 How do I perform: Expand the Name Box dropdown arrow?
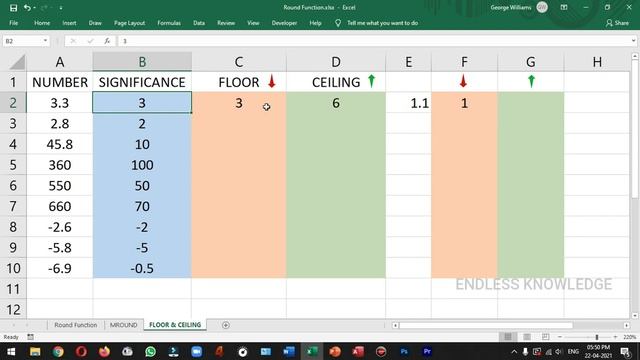(x=45, y=41)
